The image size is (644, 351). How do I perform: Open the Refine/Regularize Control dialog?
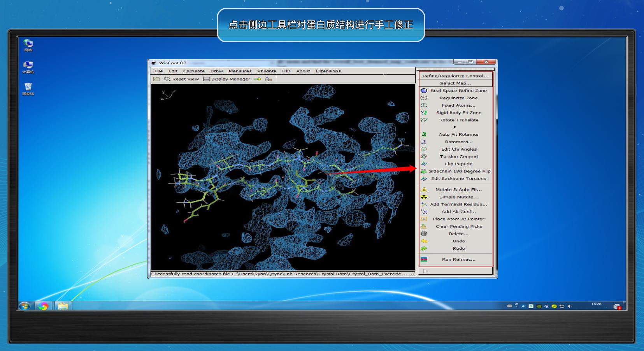(x=455, y=76)
